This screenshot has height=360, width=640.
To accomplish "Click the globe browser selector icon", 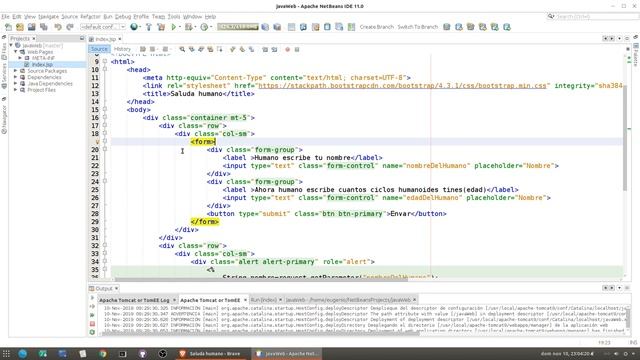I will [x=133, y=27].
